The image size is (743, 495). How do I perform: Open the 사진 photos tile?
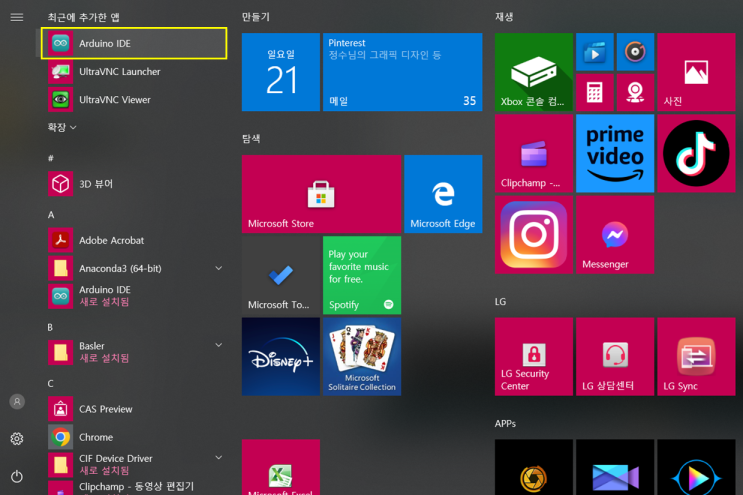[x=696, y=72]
